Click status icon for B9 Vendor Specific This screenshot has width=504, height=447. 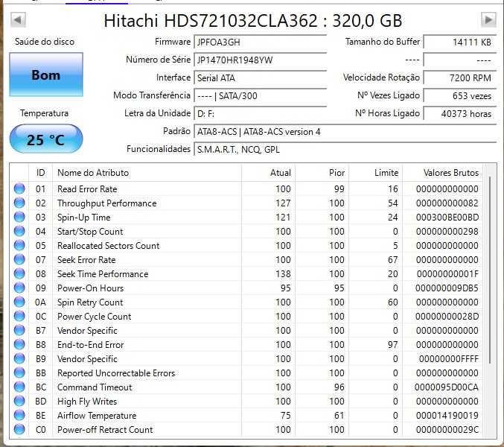point(19,358)
